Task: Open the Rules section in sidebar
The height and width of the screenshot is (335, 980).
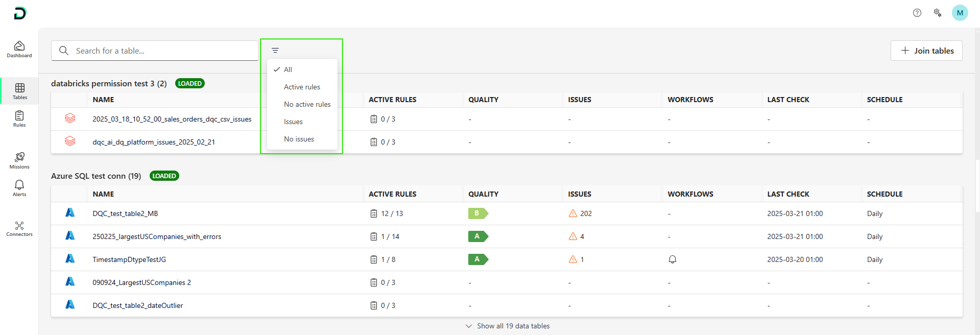Action: click(19, 118)
